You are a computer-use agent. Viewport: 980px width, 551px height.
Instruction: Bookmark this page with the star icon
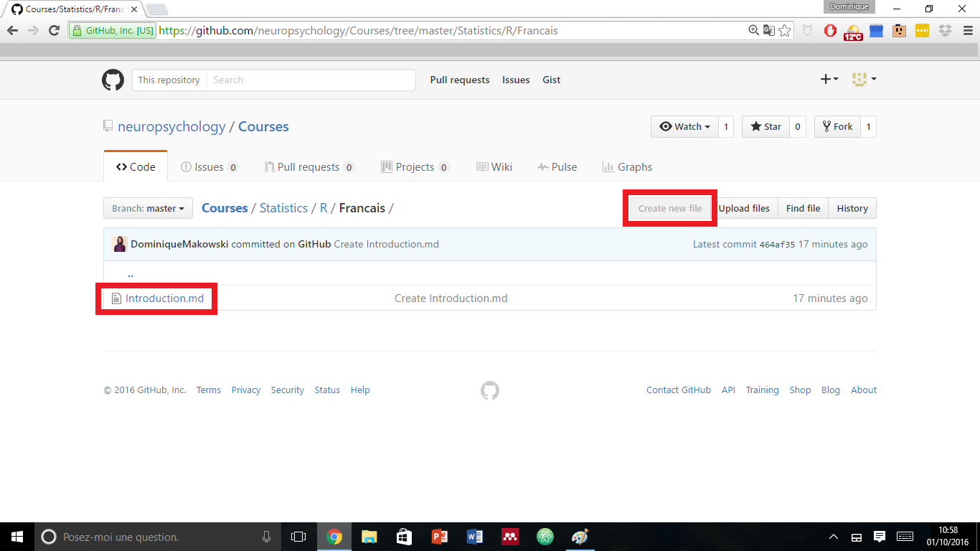click(x=785, y=31)
